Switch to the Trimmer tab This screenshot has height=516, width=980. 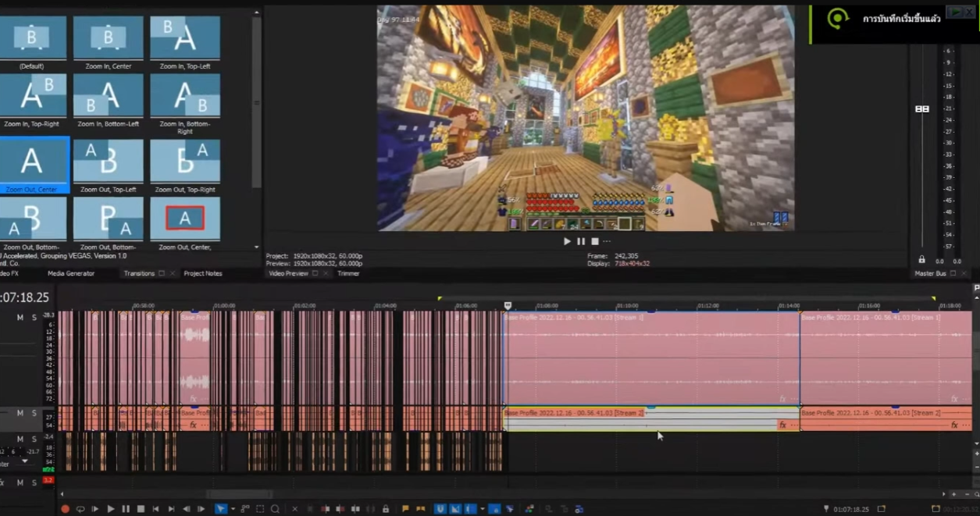point(348,273)
